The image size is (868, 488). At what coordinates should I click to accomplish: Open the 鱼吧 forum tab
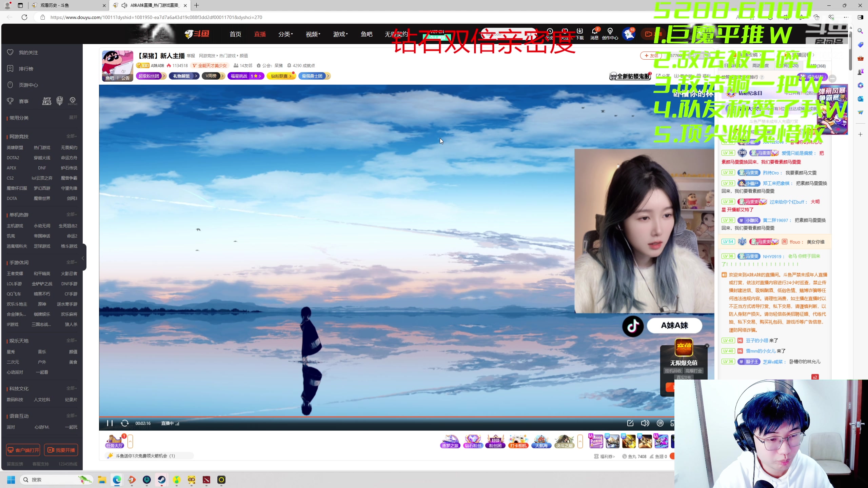click(x=367, y=34)
